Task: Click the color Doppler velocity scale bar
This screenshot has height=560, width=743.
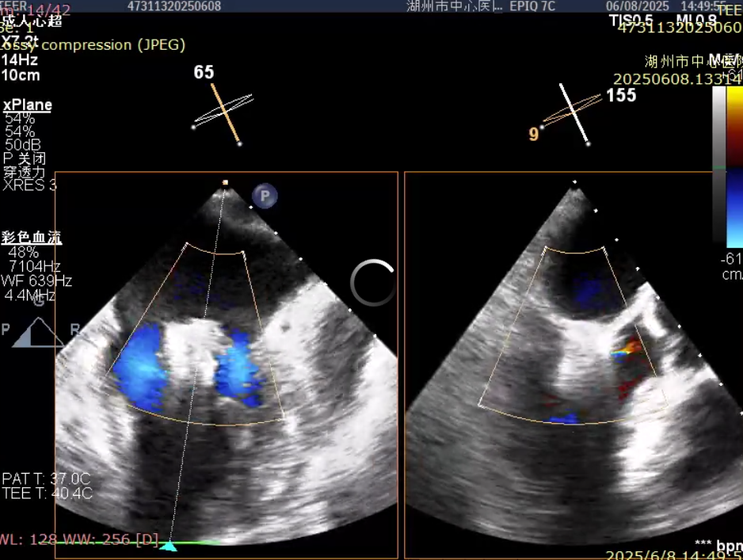Action: 734,166
